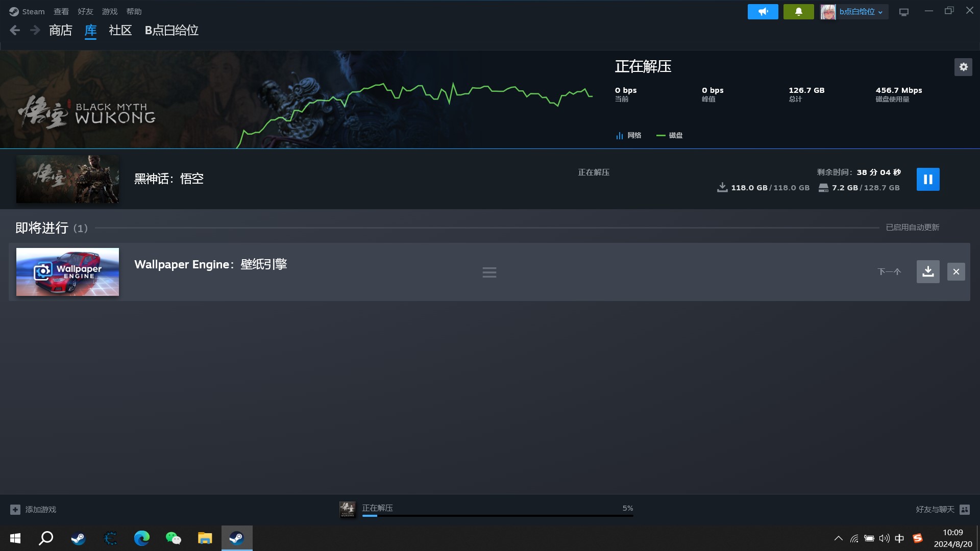Open the B点白给位 profile tab
This screenshot has height=551, width=980.
171,31
